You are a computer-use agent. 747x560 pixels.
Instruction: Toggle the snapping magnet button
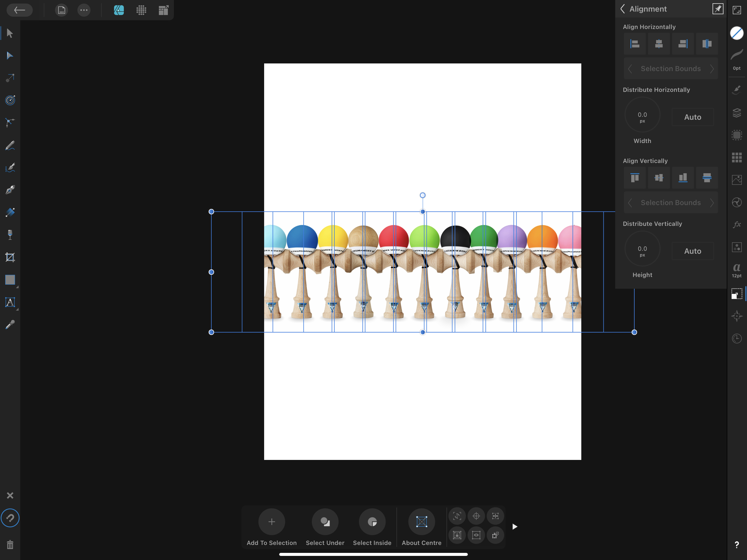[x=10, y=518]
